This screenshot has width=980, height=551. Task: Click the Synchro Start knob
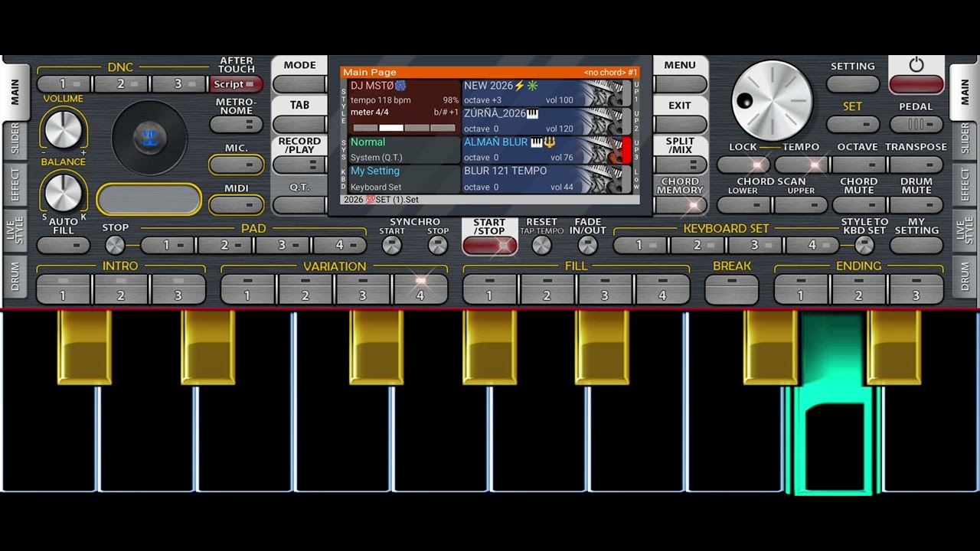tap(392, 245)
